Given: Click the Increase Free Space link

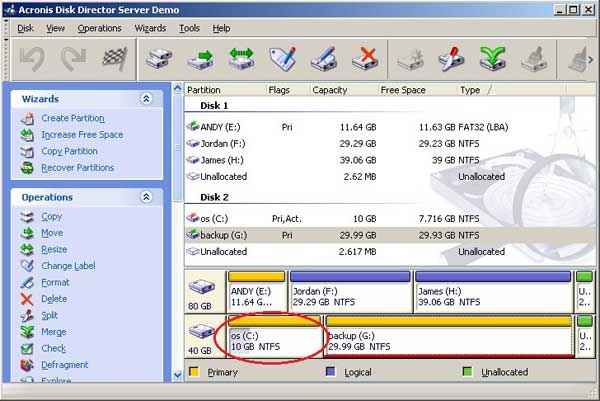Looking at the screenshot, I should (x=82, y=135).
